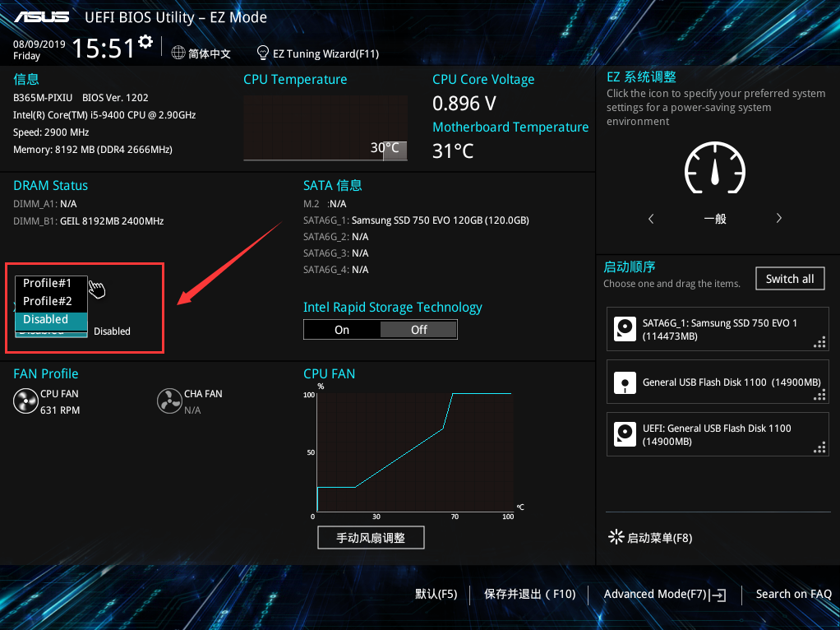Click the Motherboard Temperature 31°C value
840x630 pixels.
453,151
